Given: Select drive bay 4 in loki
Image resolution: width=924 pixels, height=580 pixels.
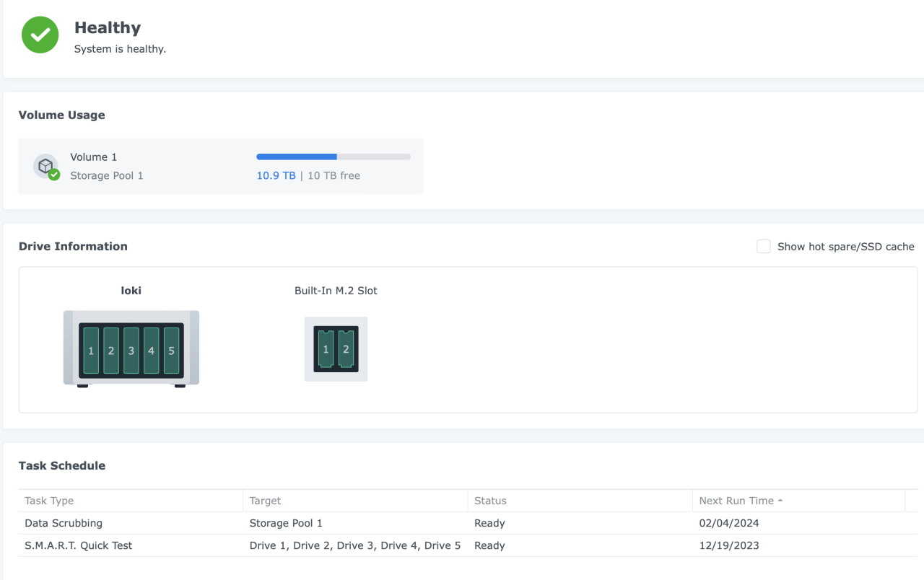Looking at the screenshot, I should tap(152, 351).
